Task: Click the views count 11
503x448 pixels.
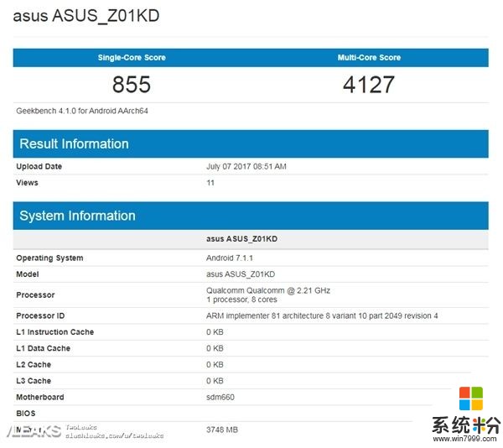Action: tap(210, 183)
